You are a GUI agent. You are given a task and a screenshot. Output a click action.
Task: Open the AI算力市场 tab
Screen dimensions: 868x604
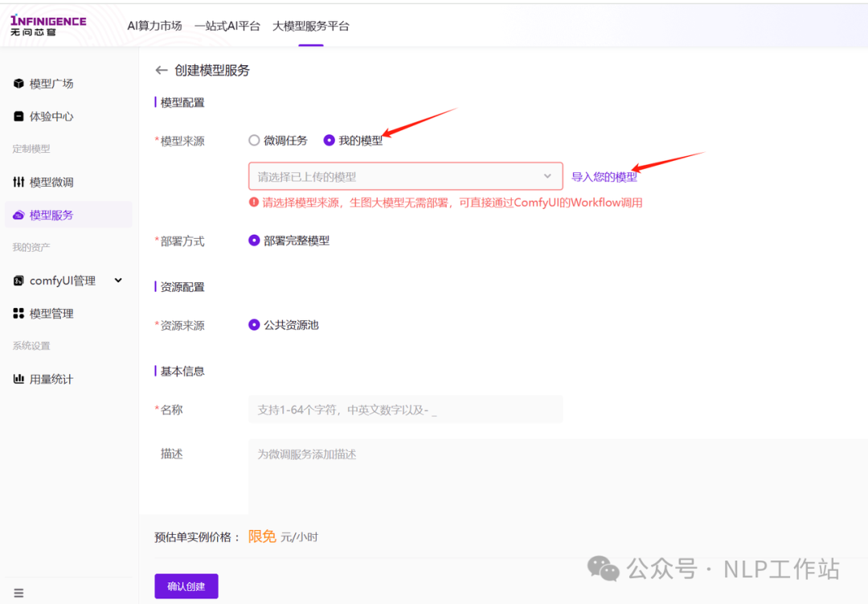(x=154, y=26)
